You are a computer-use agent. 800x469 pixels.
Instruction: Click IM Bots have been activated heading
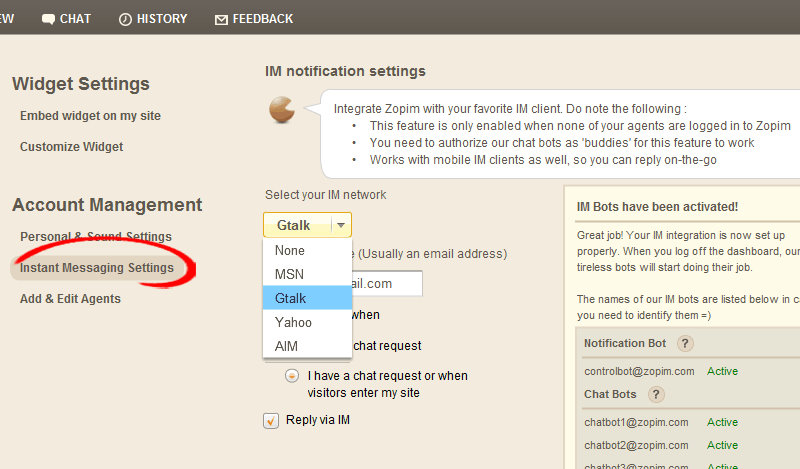click(x=657, y=207)
